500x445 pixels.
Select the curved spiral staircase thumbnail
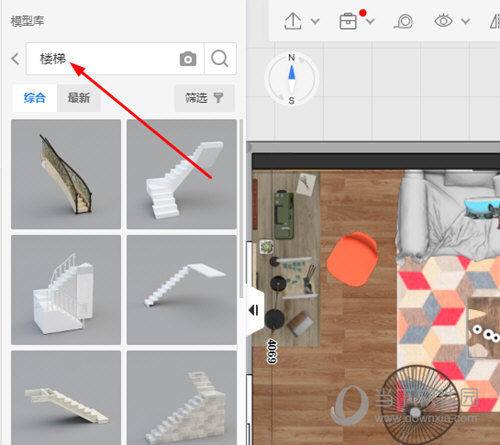tap(66, 174)
